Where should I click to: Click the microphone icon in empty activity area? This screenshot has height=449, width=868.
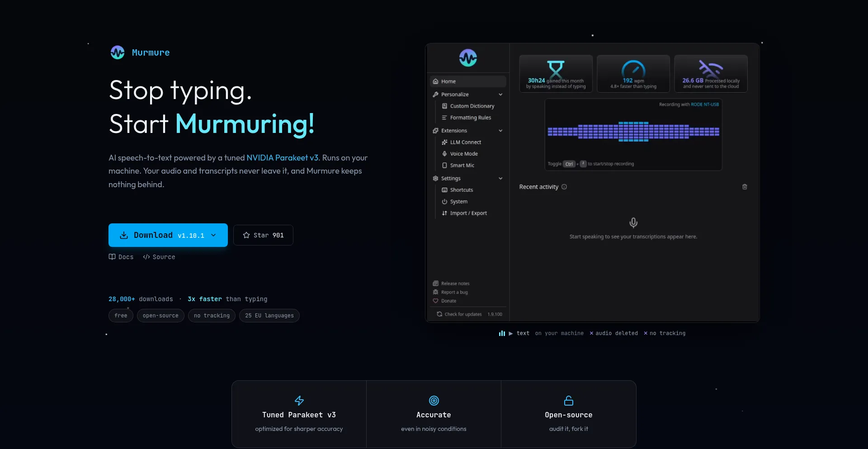click(633, 222)
